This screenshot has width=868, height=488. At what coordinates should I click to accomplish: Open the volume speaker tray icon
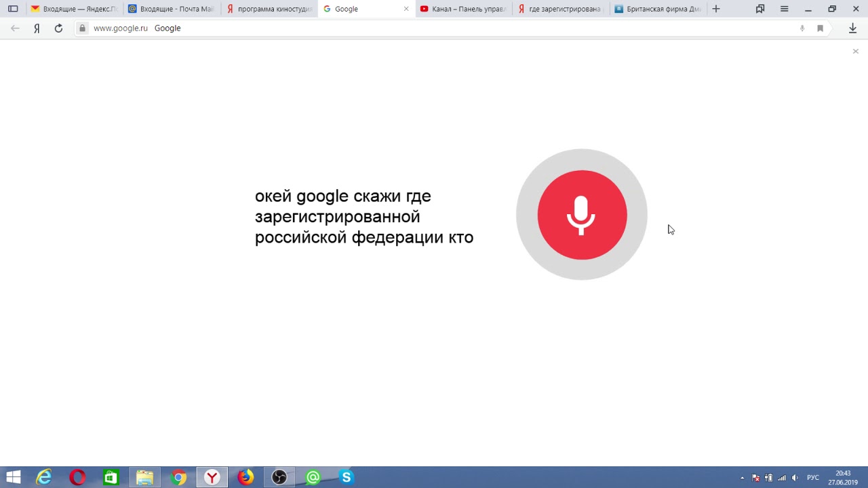pos(795,478)
